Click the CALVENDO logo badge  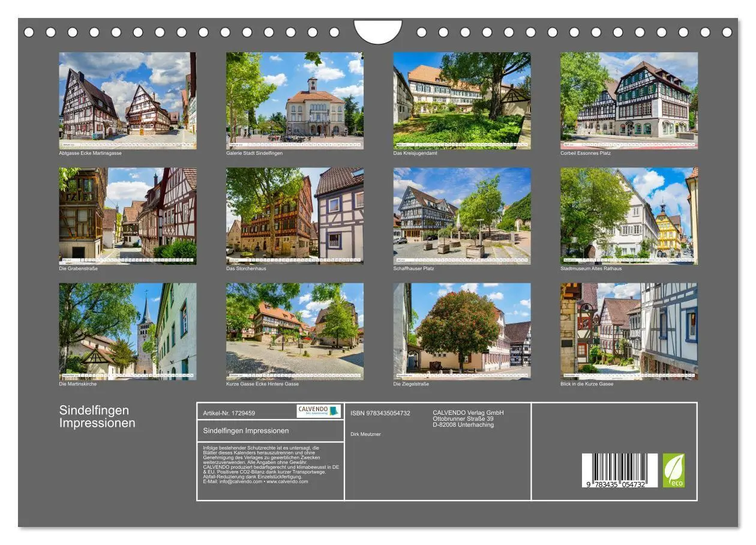(319, 411)
